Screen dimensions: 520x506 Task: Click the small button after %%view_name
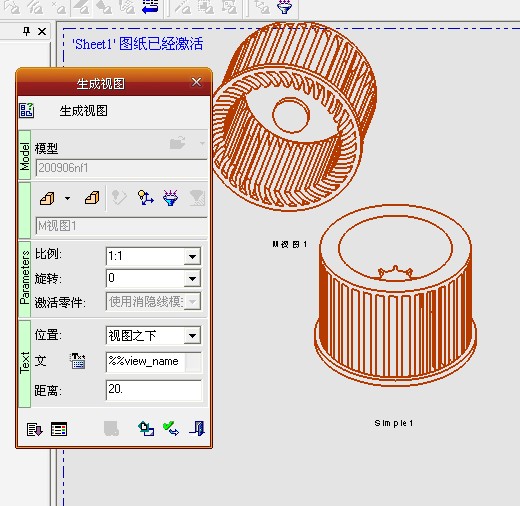tap(193, 362)
